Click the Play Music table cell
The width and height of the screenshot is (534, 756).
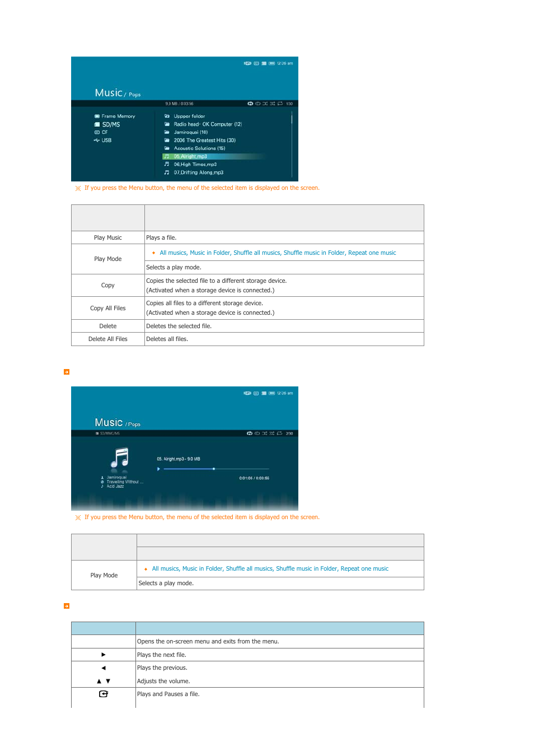point(108,237)
